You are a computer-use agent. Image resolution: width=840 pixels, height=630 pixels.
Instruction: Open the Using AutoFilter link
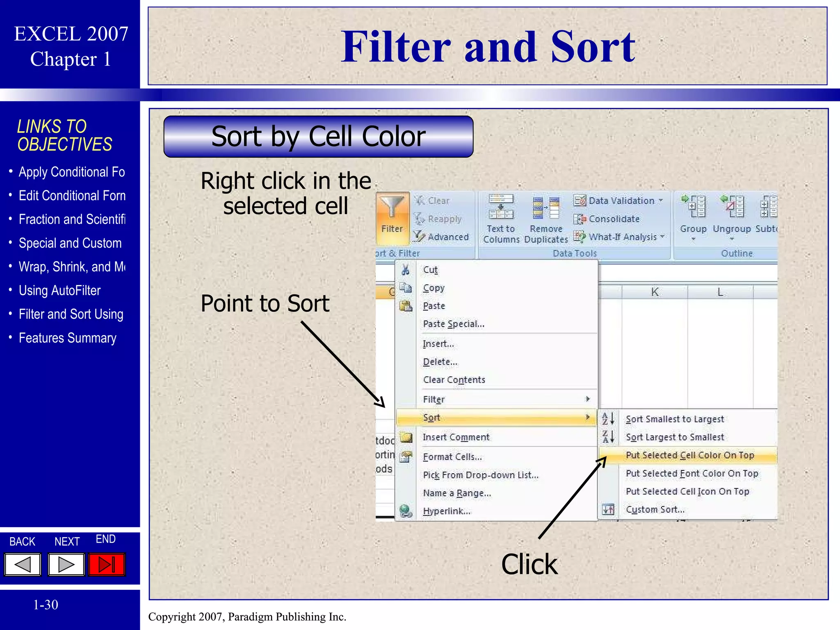[59, 290]
